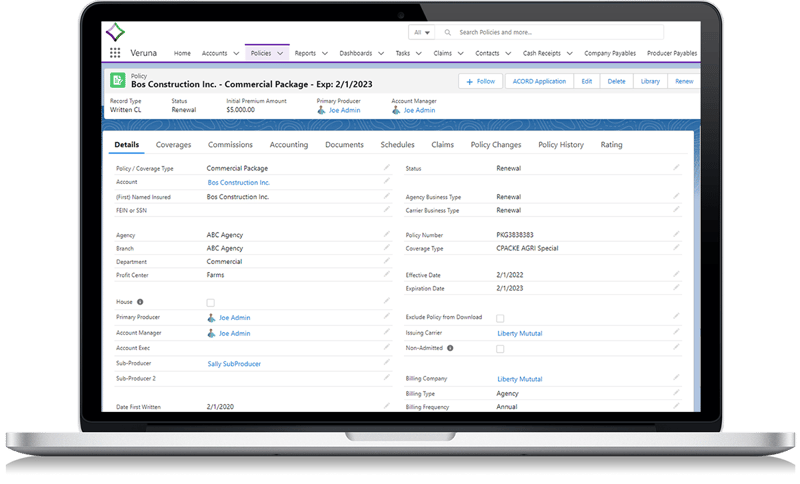Edit the Effective Date pencil icon
The image size is (800, 484).
tap(676, 274)
